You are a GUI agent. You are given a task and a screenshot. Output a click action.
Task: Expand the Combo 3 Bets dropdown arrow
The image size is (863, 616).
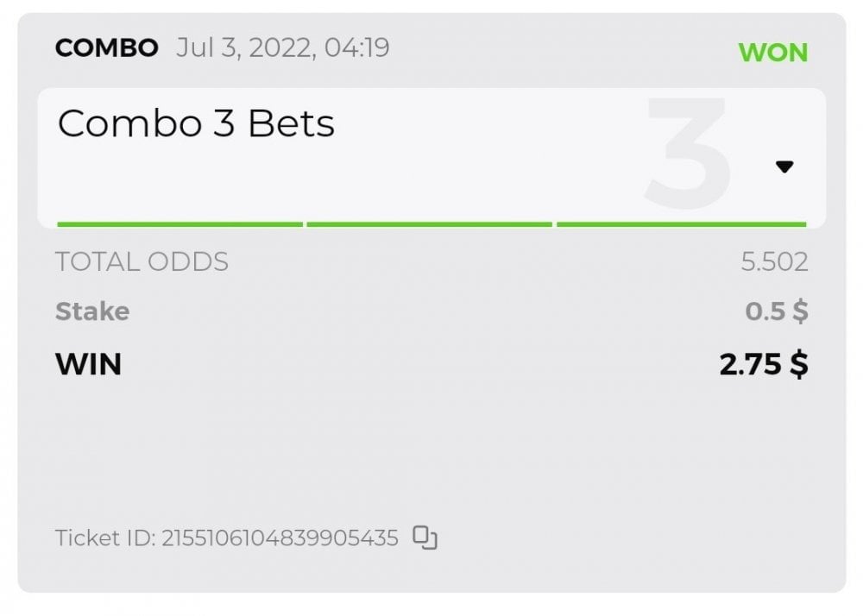(x=784, y=167)
